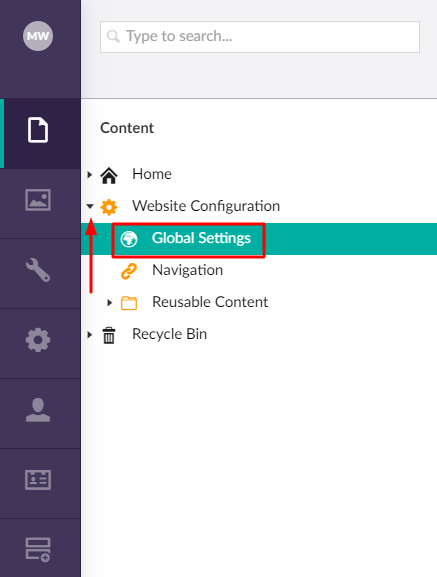The width and height of the screenshot is (437, 577).
Task: Open the Recycle Bin
Action: [x=170, y=334]
